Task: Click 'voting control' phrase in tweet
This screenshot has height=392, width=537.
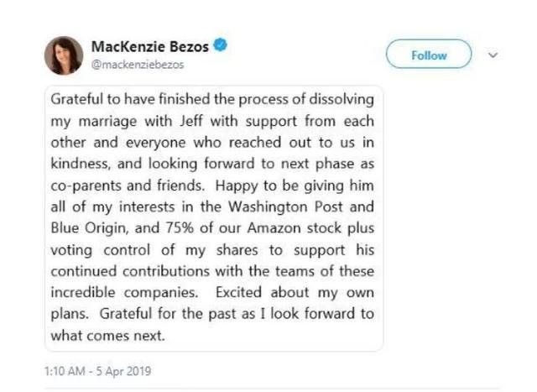Action: click(x=101, y=250)
